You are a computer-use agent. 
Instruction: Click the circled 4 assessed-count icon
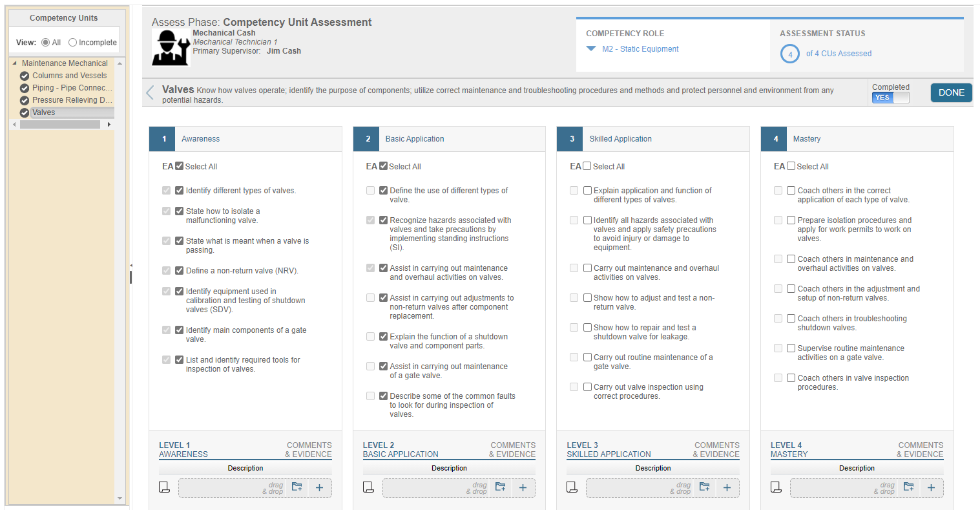pos(789,54)
